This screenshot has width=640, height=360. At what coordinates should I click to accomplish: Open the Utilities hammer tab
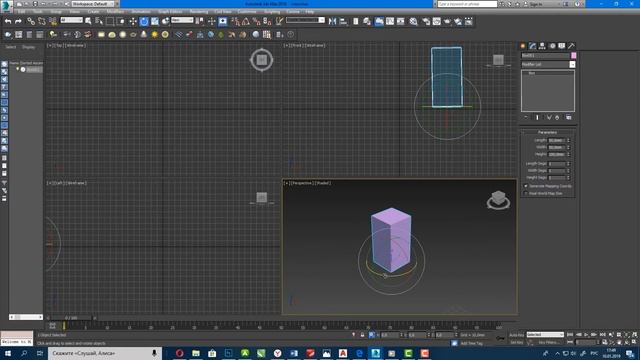571,46
